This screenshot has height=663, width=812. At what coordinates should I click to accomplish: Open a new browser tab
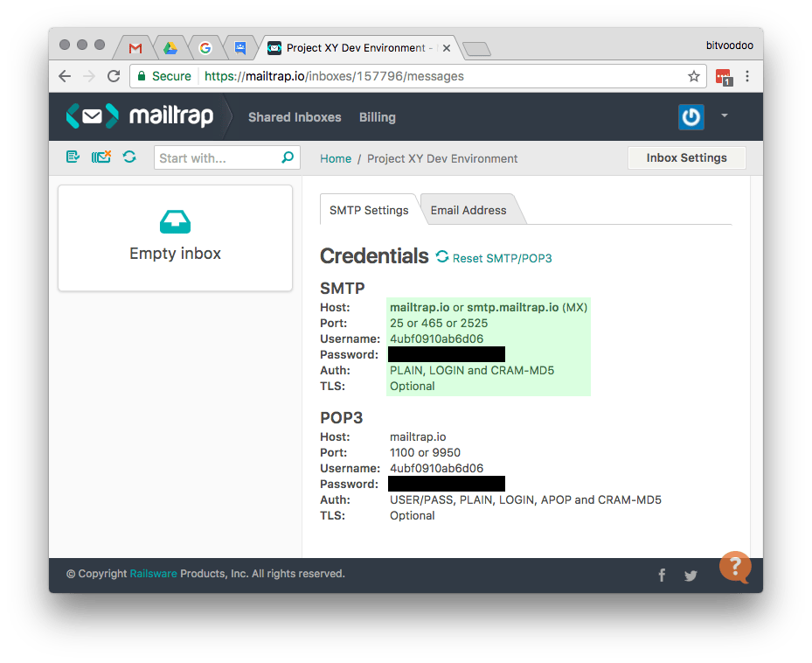[476, 49]
